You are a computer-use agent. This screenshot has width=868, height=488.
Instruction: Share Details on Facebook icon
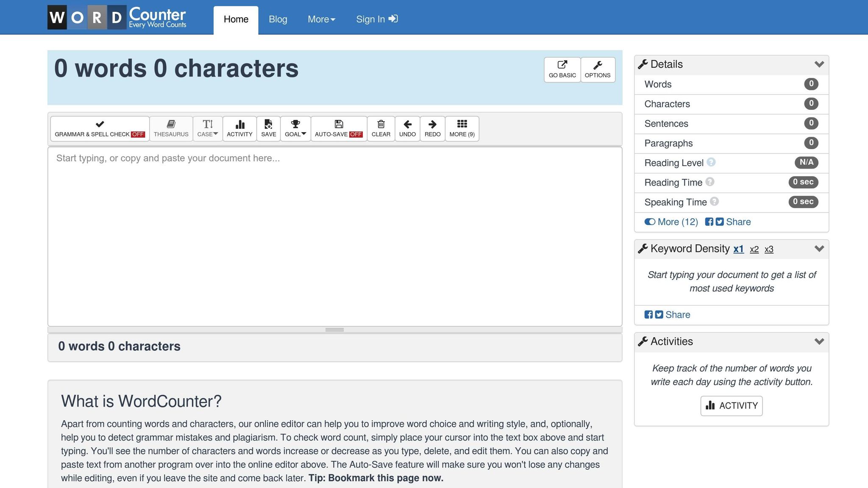point(709,222)
